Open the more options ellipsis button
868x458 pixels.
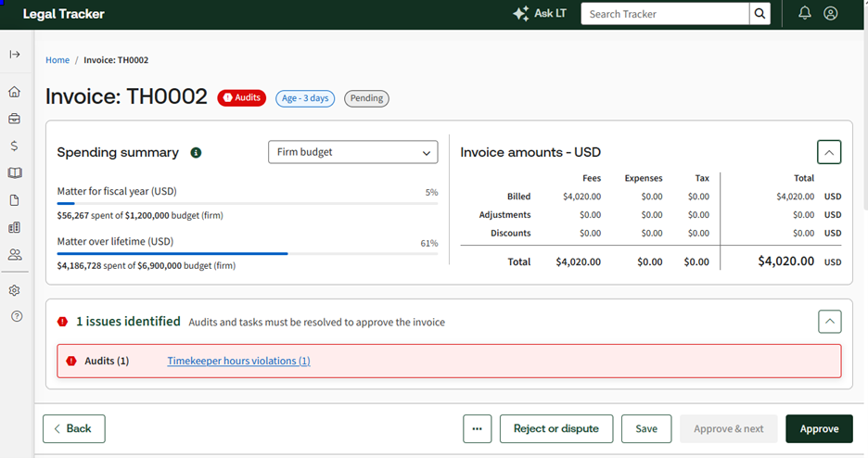point(478,428)
